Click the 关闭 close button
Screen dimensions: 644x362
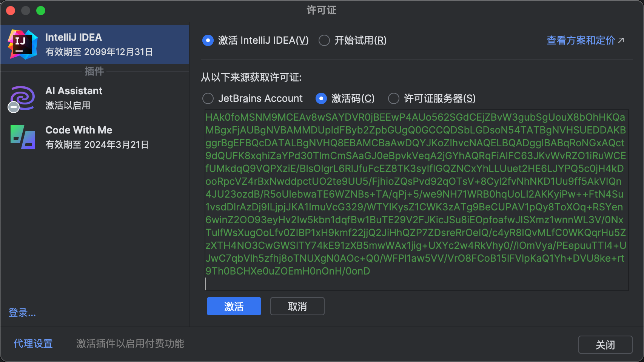605,345
